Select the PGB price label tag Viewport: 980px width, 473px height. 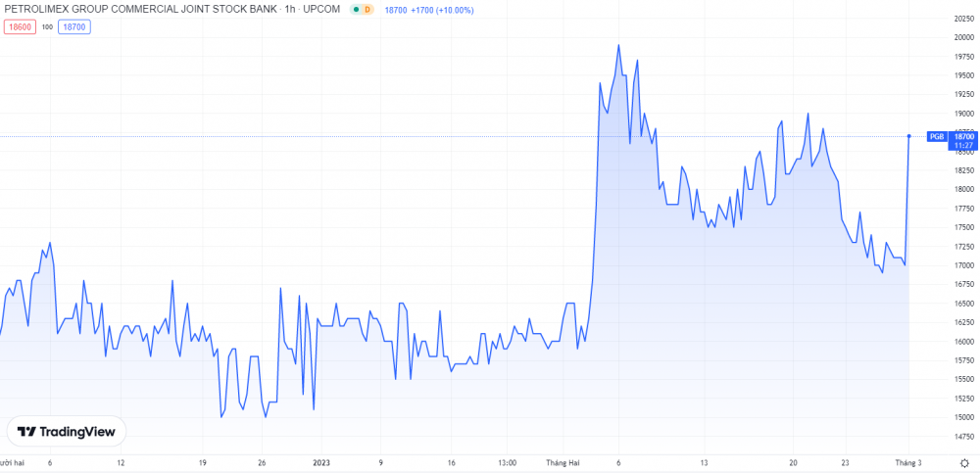point(937,136)
